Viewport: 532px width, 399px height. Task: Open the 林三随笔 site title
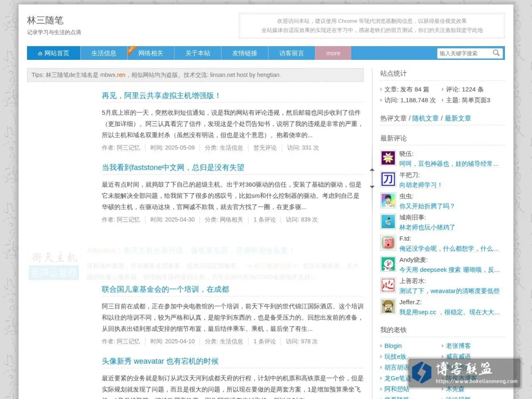point(45,20)
